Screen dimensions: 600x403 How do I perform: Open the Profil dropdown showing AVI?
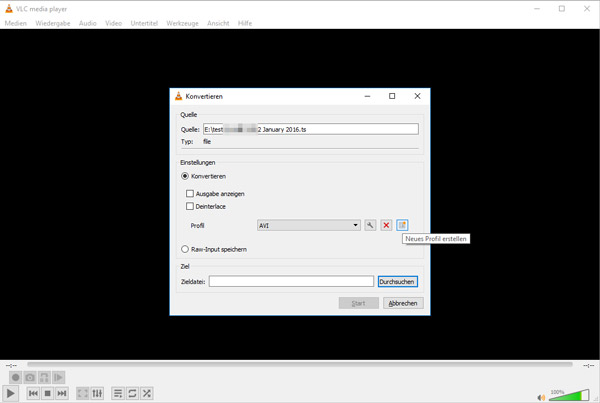[308, 225]
